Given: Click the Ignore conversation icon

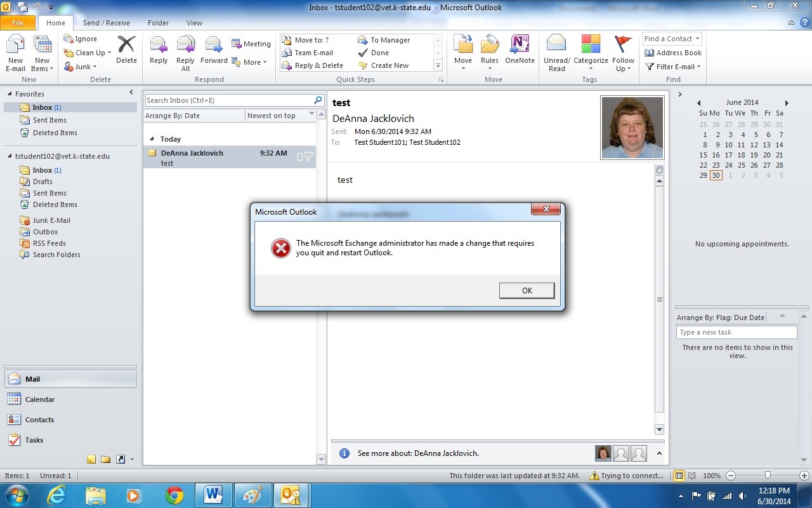Looking at the screenshot, I should (x=69, y=39).
